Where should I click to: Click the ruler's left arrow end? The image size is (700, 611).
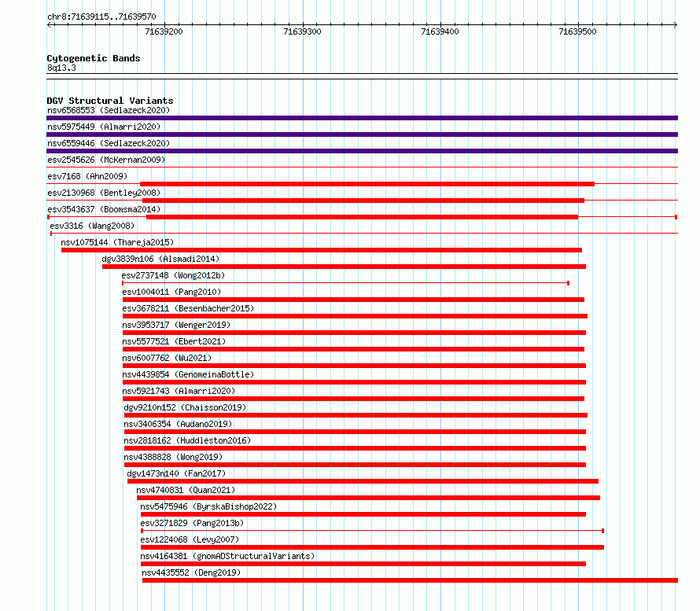coord(49,25)
